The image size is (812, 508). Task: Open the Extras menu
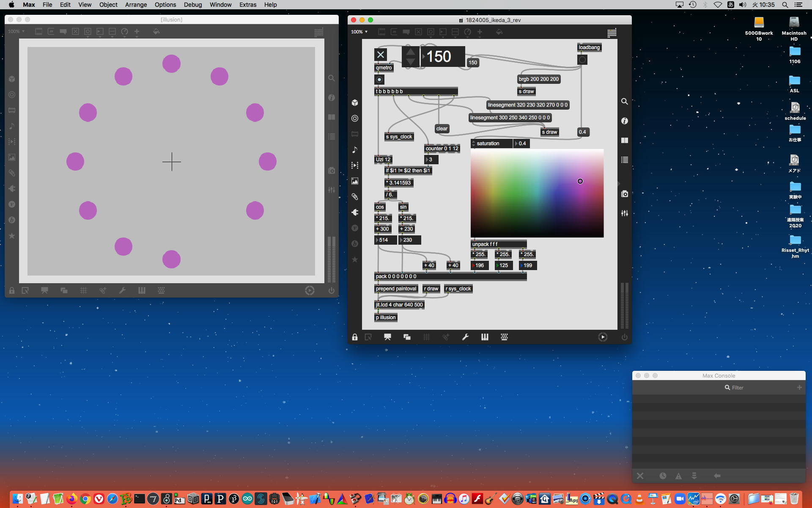click(247, 5)
